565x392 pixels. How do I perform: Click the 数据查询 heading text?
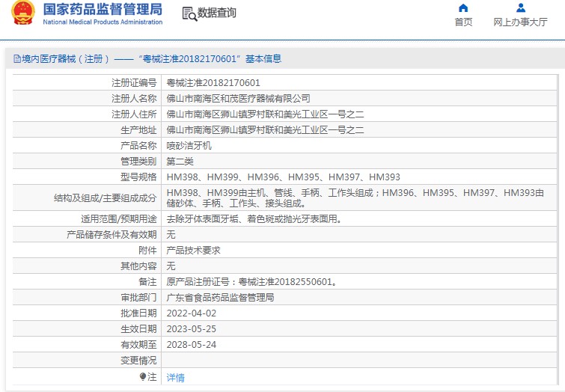(217, 13)
